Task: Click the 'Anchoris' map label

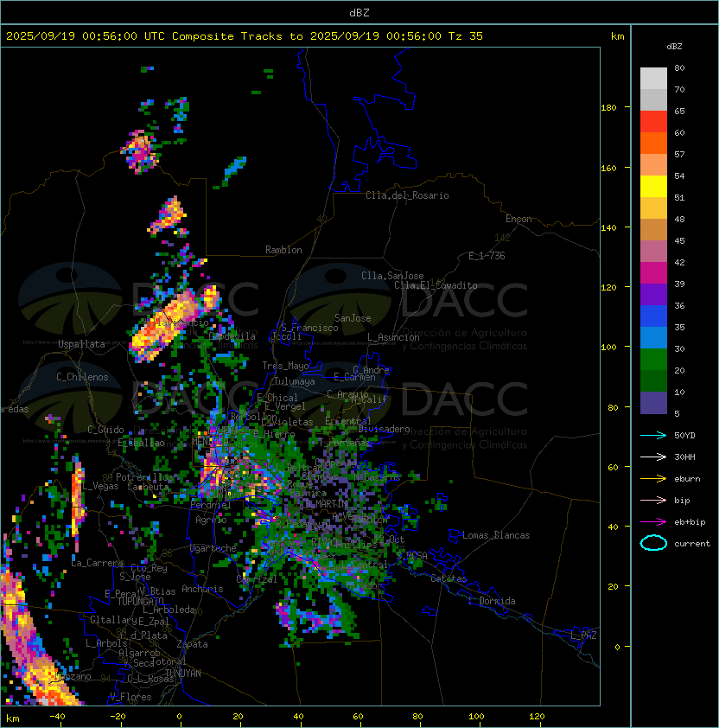Action: coord(202,589)
